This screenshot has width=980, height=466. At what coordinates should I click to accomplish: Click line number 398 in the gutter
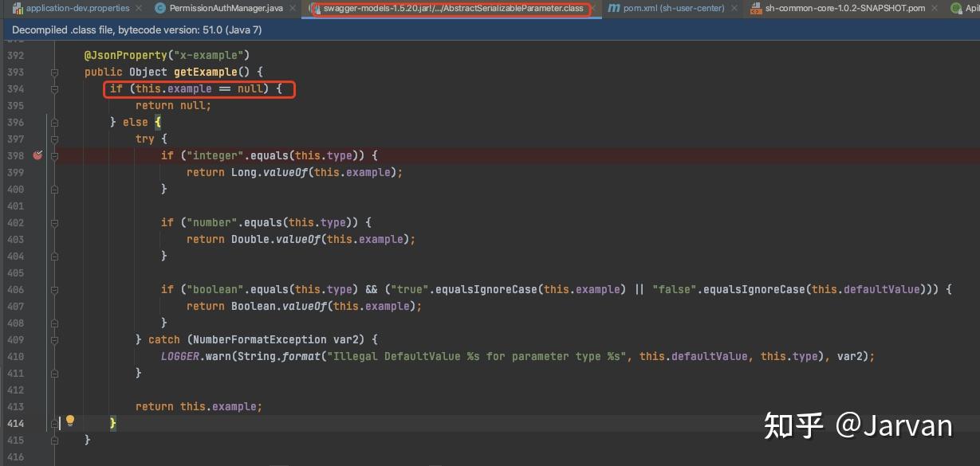[x=16, y=155]
